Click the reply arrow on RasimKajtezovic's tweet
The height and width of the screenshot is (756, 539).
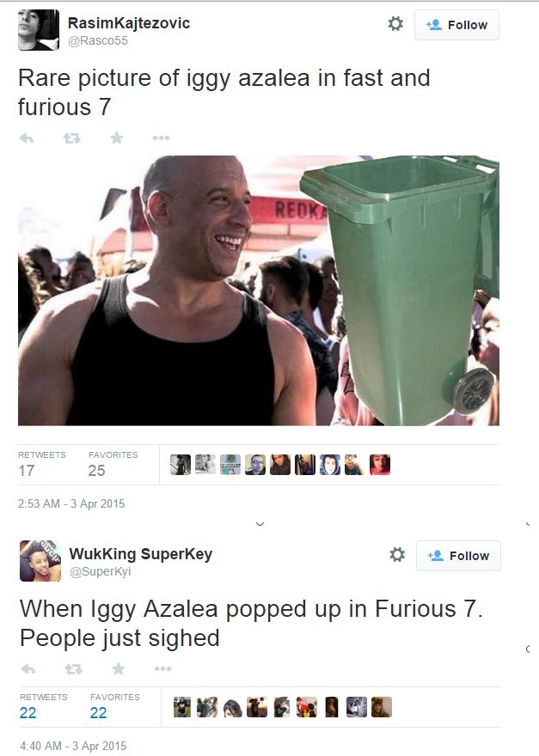click(27, 138)
